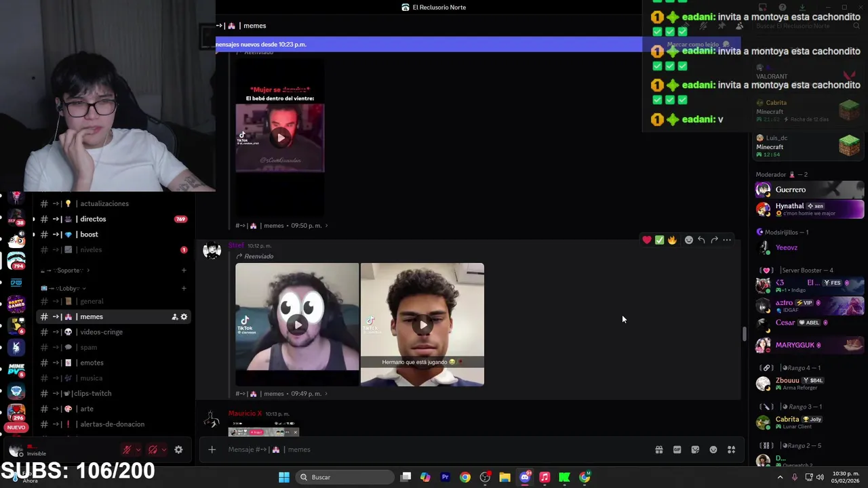Open the boost channel
The height and width of the screenshot is (488, 868).
(x=113, y=235)
